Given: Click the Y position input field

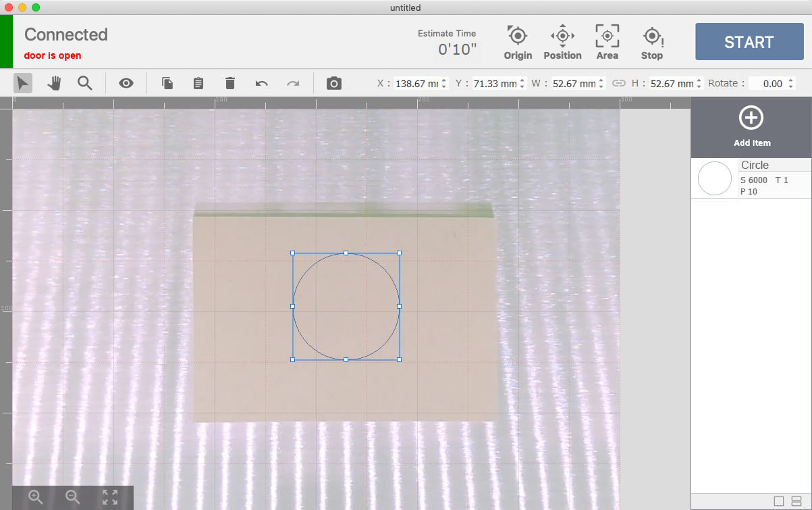Looking at the screenshot, I should point(495,84).
